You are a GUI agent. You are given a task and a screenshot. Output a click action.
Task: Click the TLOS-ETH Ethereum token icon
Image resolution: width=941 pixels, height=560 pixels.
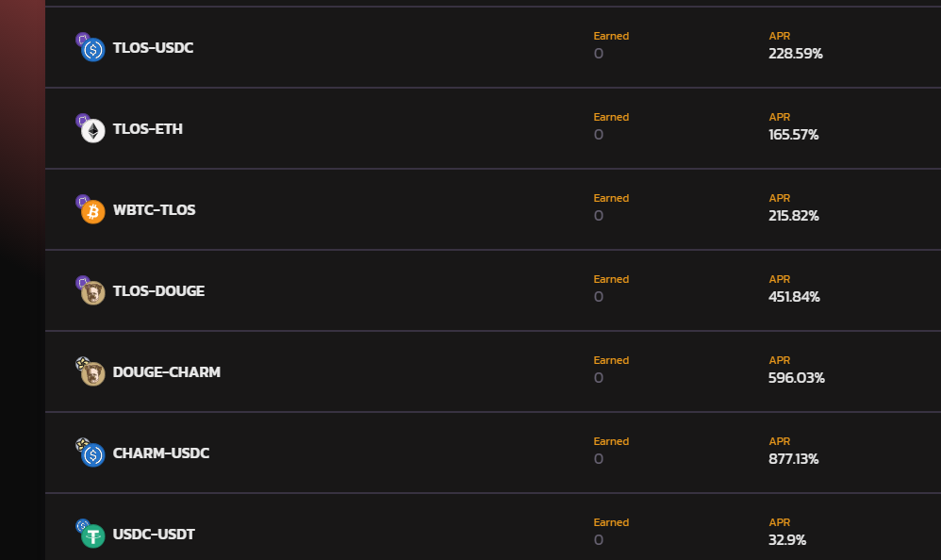click(93, 131)
